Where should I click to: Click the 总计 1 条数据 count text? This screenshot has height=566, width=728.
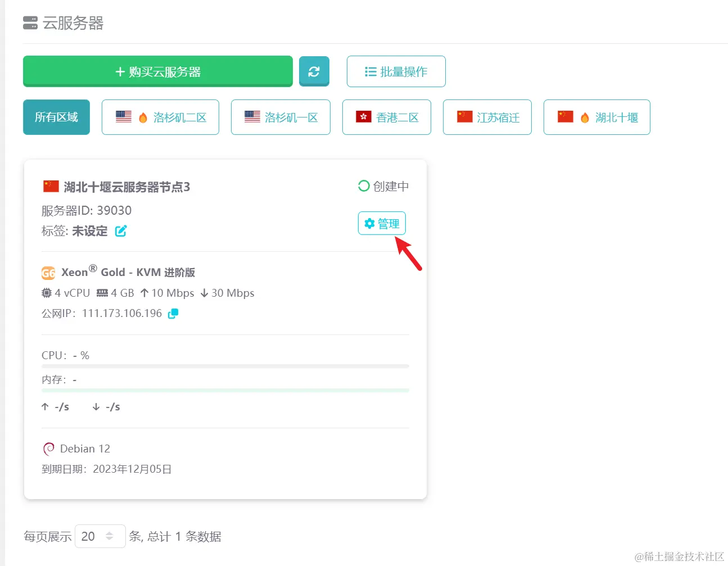[184, 536]
